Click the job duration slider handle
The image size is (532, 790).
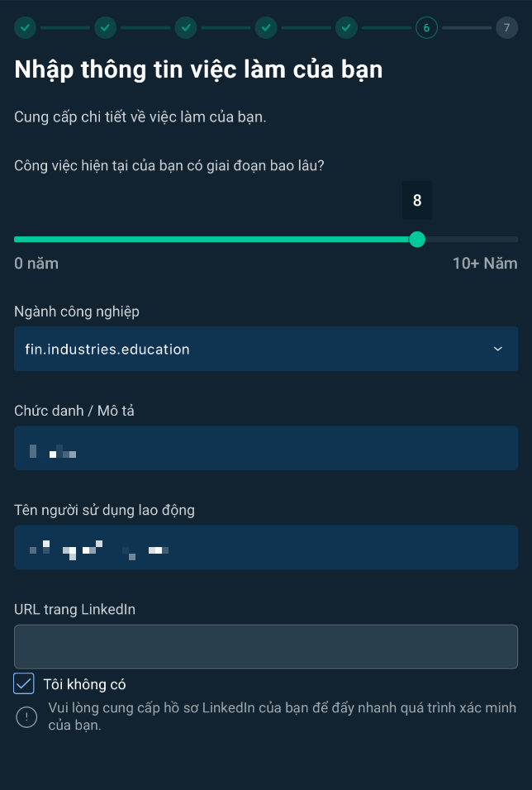pos(417,240)
